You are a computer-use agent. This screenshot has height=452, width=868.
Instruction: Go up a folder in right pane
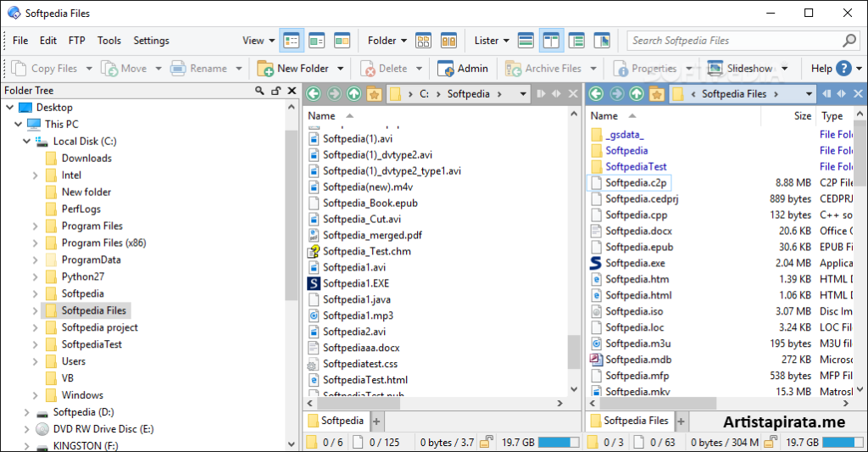pos(637,93)
